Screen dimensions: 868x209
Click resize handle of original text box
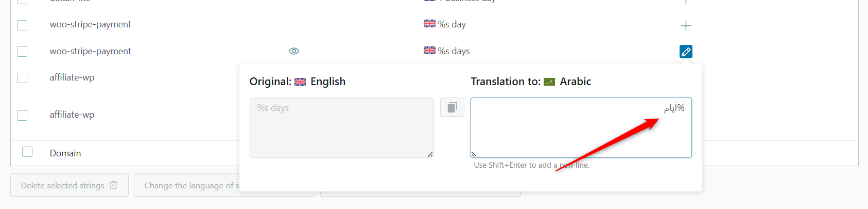430,154
